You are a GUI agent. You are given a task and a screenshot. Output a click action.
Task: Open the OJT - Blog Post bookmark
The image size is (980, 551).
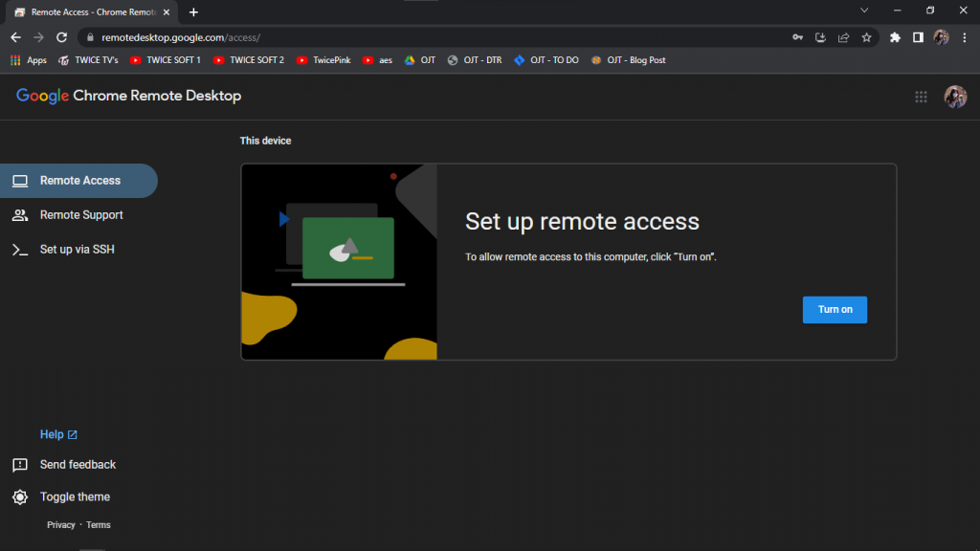(x=628, y=60)
